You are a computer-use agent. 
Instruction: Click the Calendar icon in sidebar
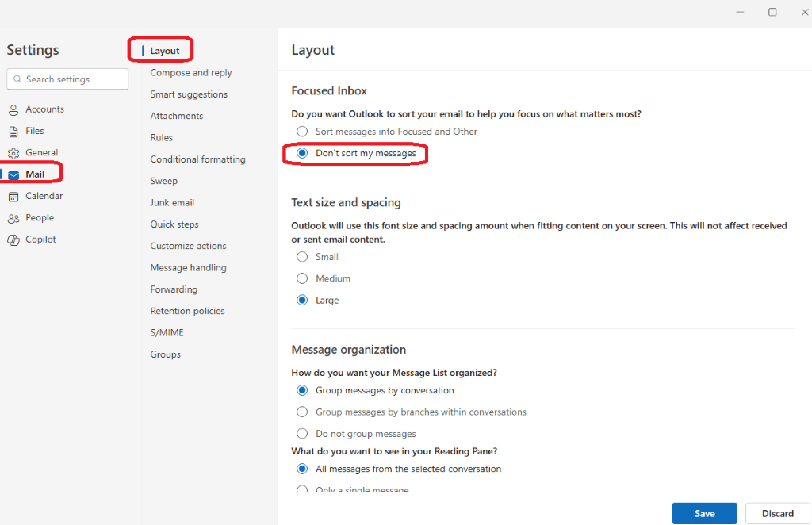(x=13, y=197)
